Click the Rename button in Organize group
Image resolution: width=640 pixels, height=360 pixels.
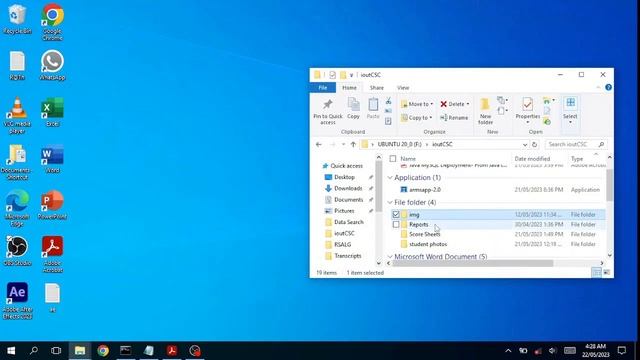pyautogui.click(x=454, y=118)
